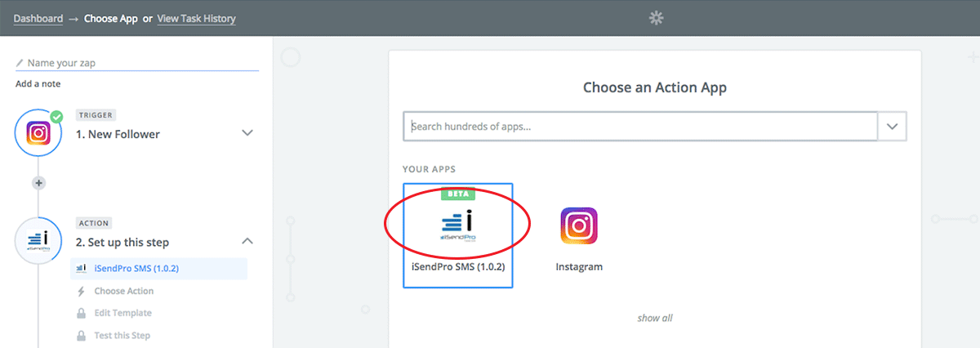Click the plus icon between steps
The width and height of the screenshot is (980, 348).
38,183
